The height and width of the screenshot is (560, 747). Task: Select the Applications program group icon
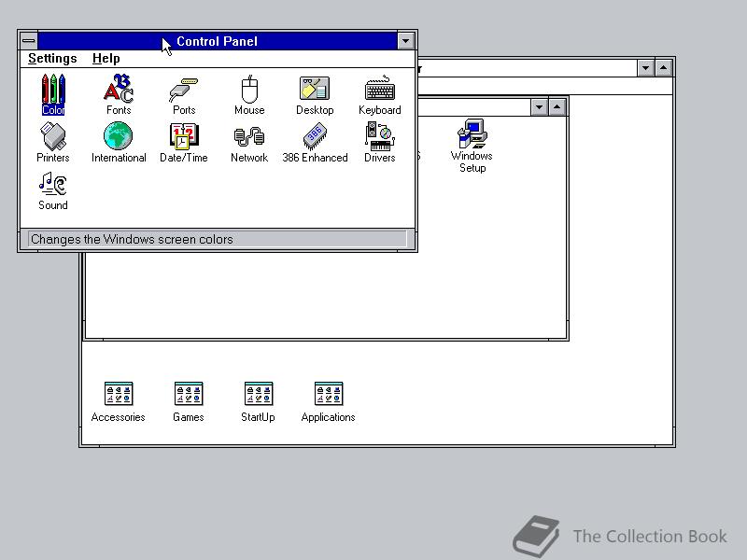(329, 402)
